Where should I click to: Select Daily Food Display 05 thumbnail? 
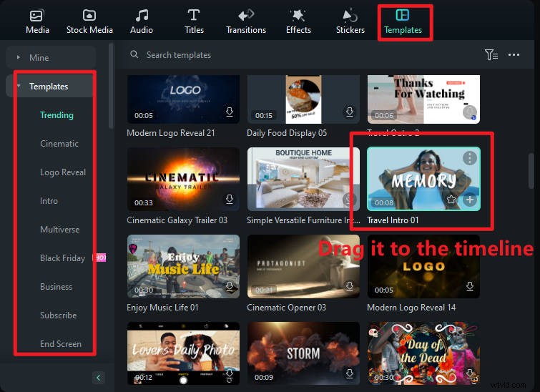click(303, 99)
